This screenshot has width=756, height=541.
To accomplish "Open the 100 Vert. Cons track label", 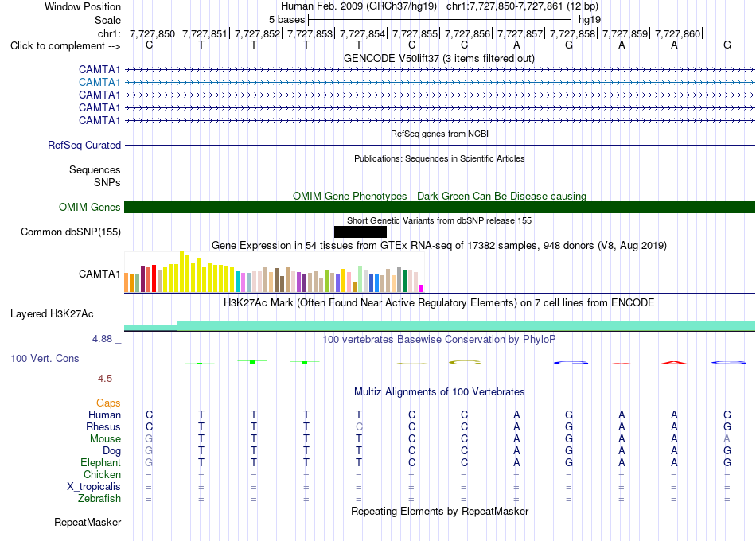I will click(45, 358).
